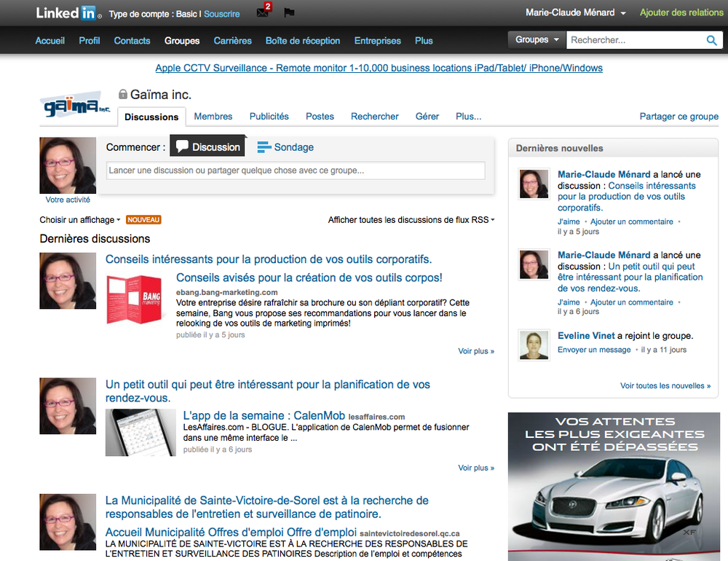Click the Partager ce groupe link

tap(678, 117)
